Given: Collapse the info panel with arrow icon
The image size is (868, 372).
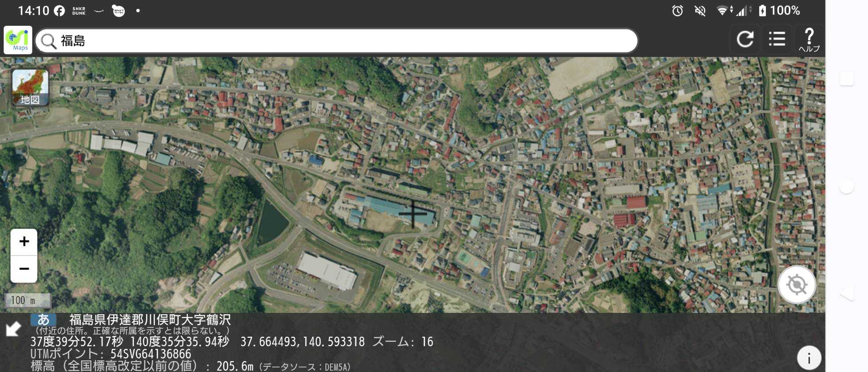Looking at the screenshot, I should click(13, 329).
